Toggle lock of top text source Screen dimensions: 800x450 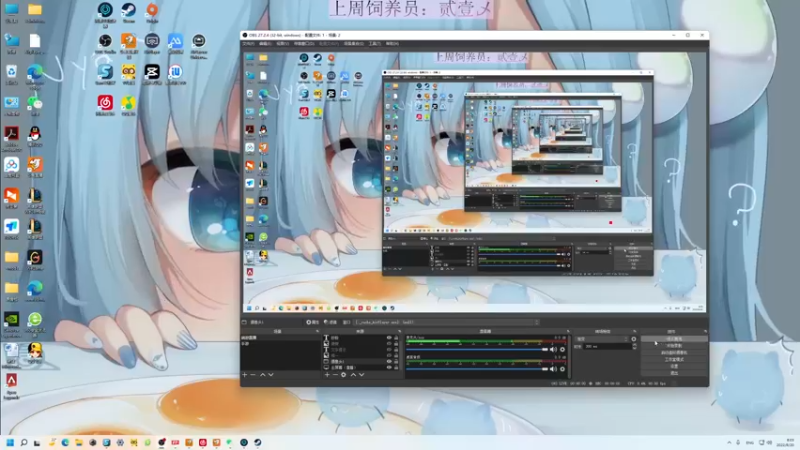click(396, 338)
